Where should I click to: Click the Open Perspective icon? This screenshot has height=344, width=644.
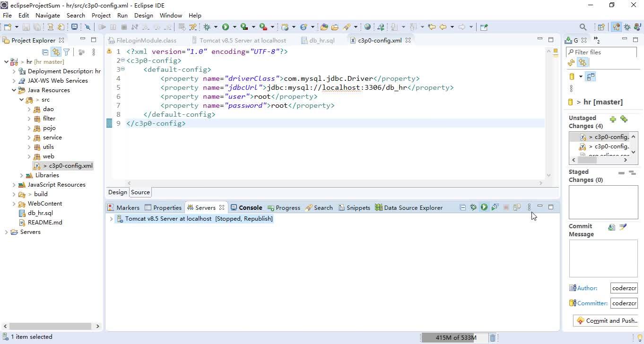601,27
